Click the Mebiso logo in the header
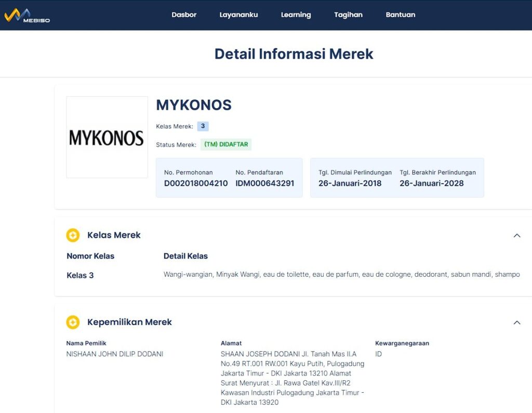The image size is (532, 413). coord(27,15)
